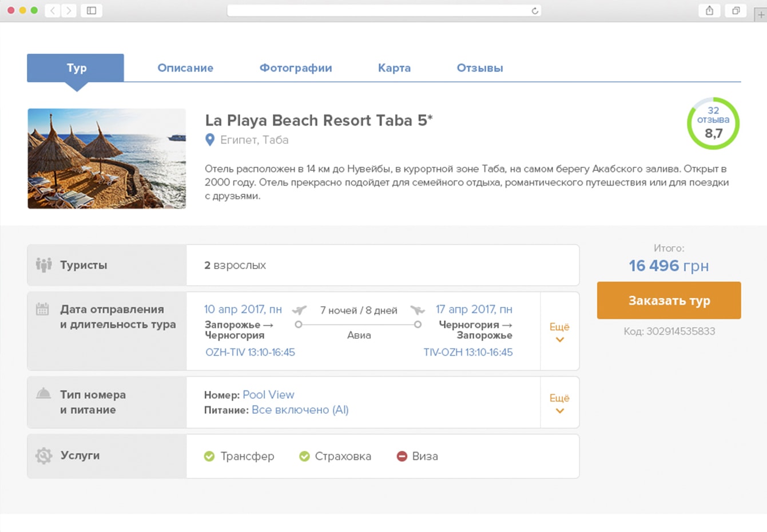The height and width of the screenshot is (532, 767).
Task: Click the gear icon beside Услуги
Action: click(43, 455)
